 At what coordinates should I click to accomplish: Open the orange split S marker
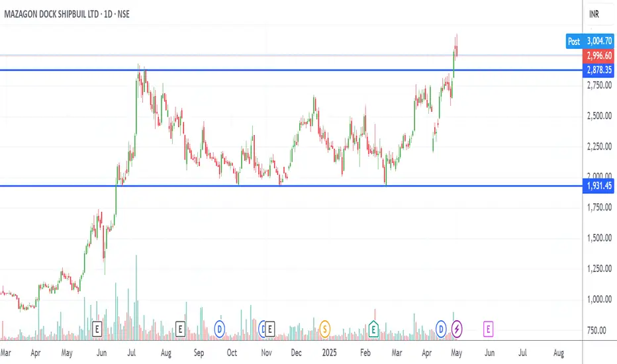point(324,329)
